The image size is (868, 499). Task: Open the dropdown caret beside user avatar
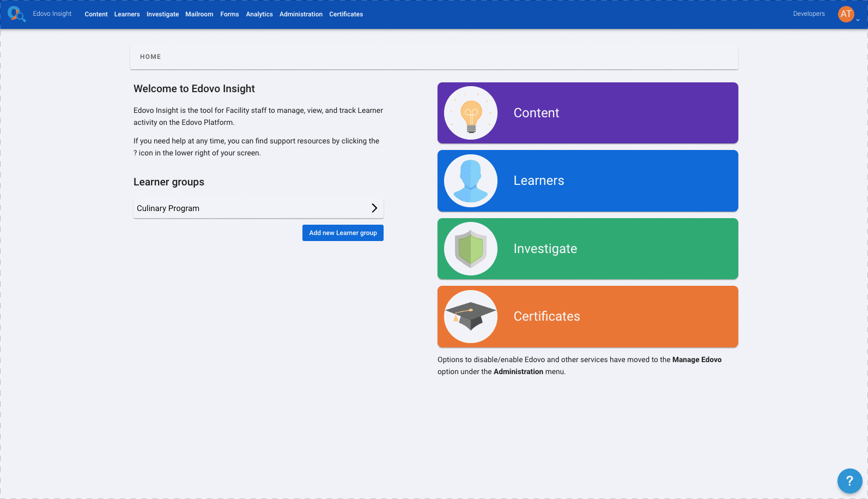coord(858,20)
